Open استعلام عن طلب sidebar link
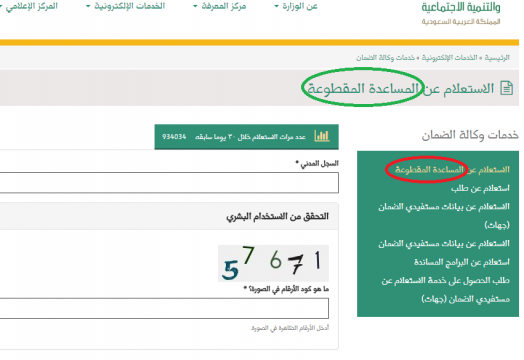This screenshot has height=360, width=524. coord(480,188)
